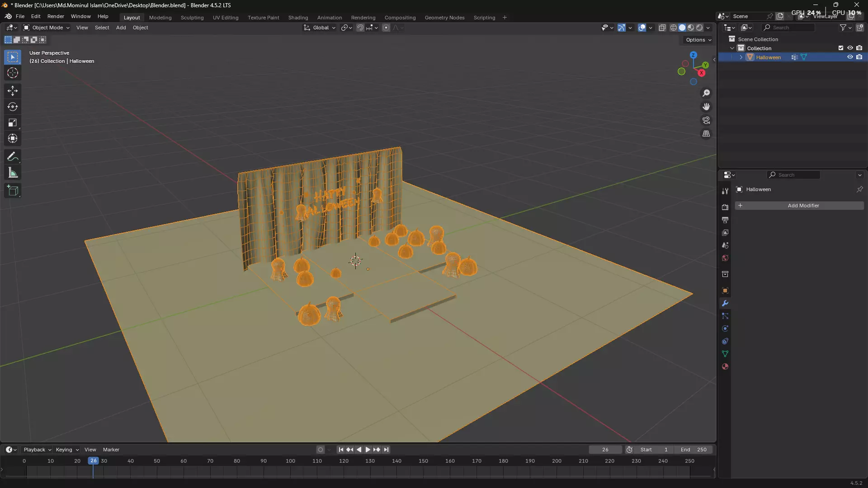Select the Cursor tool in the toolbar

pos(13,73)
